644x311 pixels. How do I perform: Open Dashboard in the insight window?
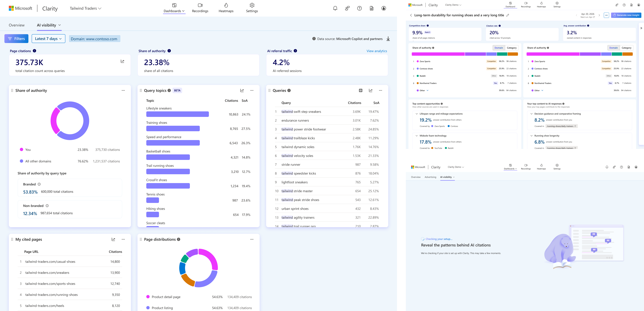pos(510,5)
